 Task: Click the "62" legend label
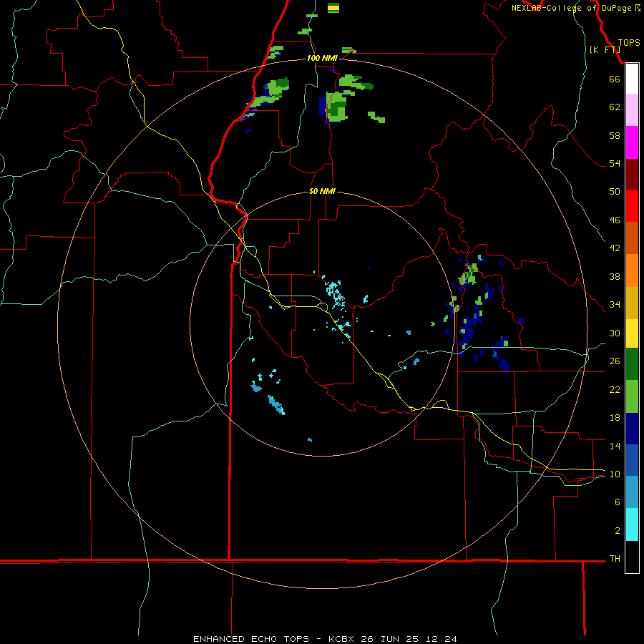pyautogui.click(x=615, y=107)
